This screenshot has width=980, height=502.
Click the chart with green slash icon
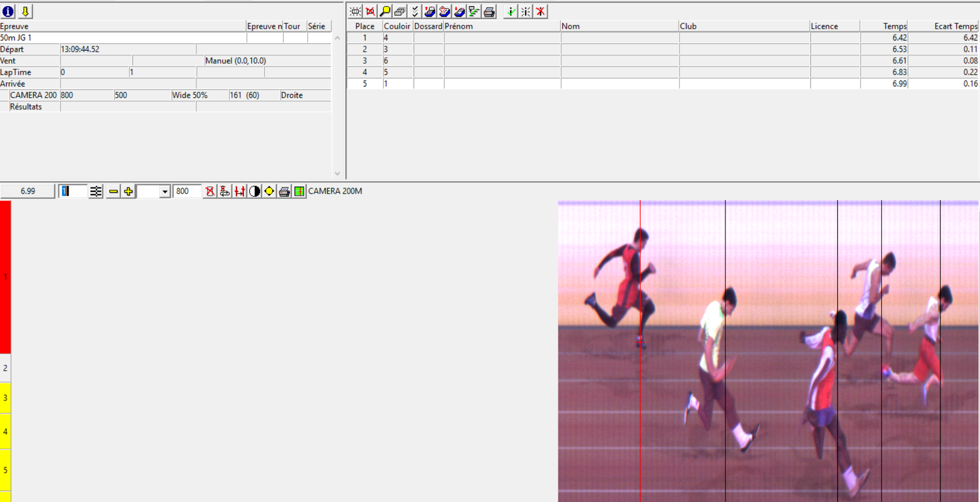click(474, 11)
